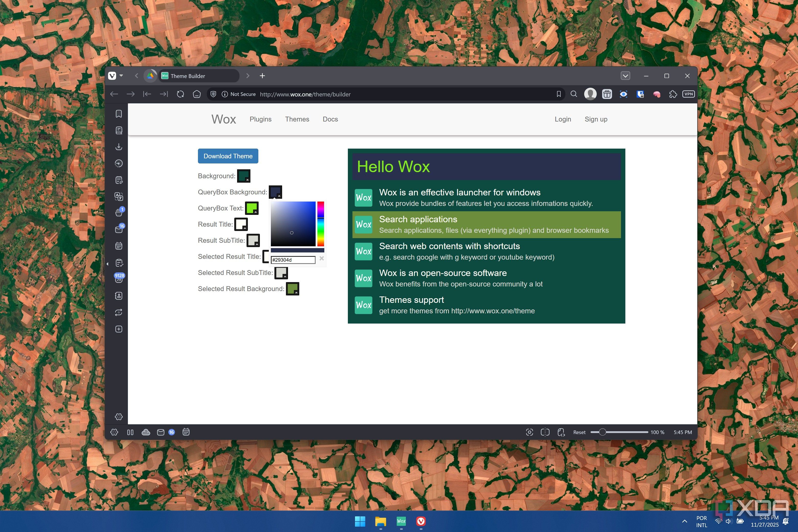Open the content blocker shield icon
This screenshot has width=798, height=532.
click(213, 94)
